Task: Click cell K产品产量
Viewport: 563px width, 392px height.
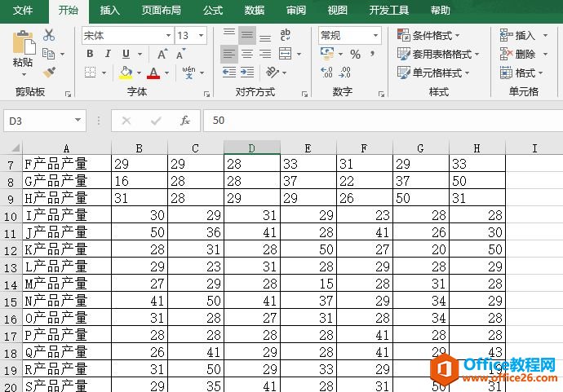Action: [x=67, y=249]
